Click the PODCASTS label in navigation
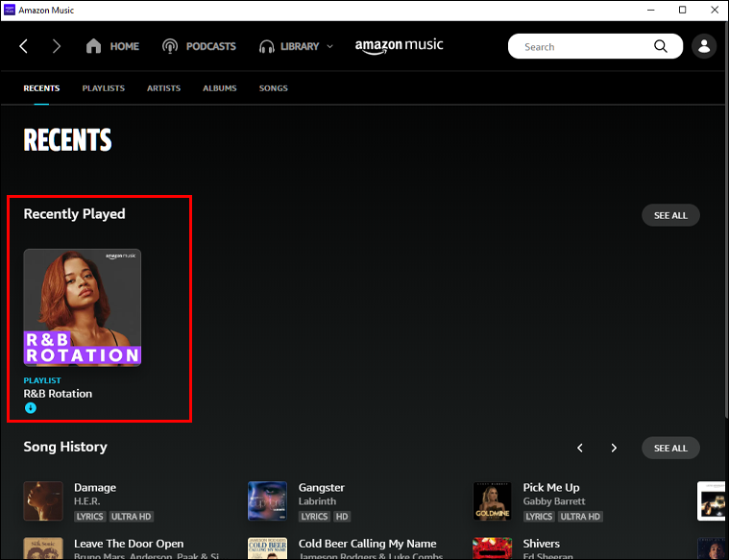The height and width of the screenshot is (560, 729). [211, 46]
